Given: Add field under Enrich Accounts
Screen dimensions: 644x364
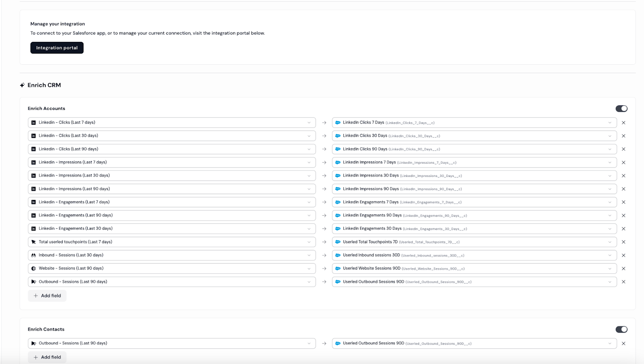Looking at the screenshot, I should (x=47, y=296).
